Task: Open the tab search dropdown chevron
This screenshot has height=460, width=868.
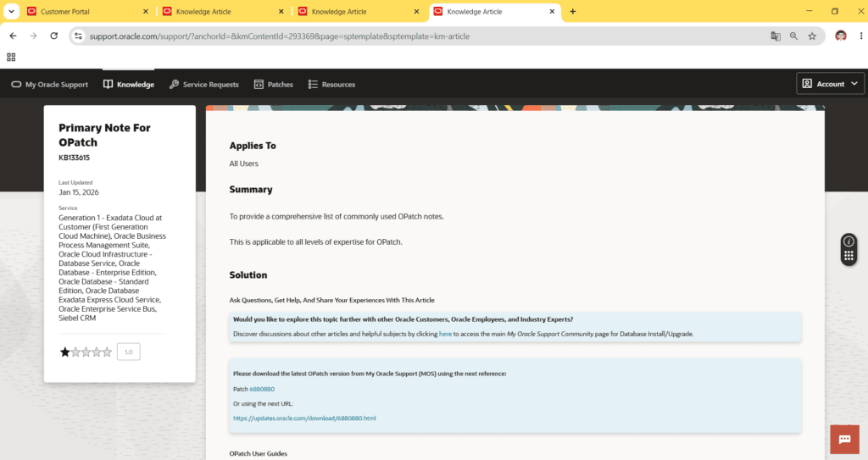Action: [x=11, y=11]
